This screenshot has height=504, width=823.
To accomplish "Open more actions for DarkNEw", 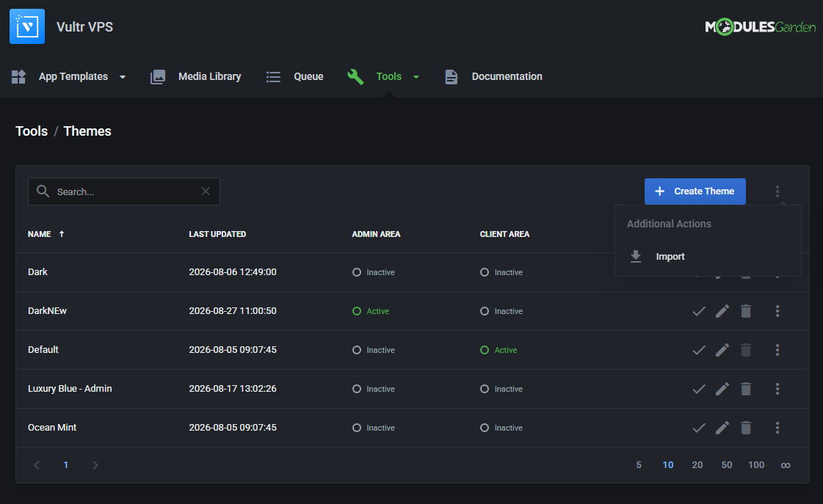I will point(777,311).
